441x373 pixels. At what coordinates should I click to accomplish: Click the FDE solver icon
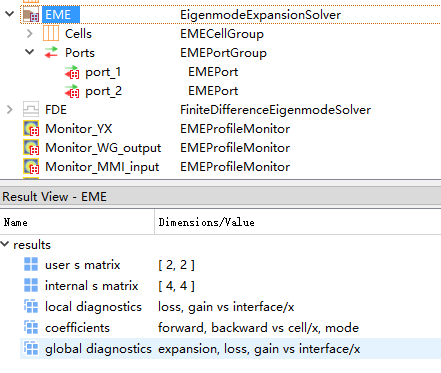coord(31,110)
